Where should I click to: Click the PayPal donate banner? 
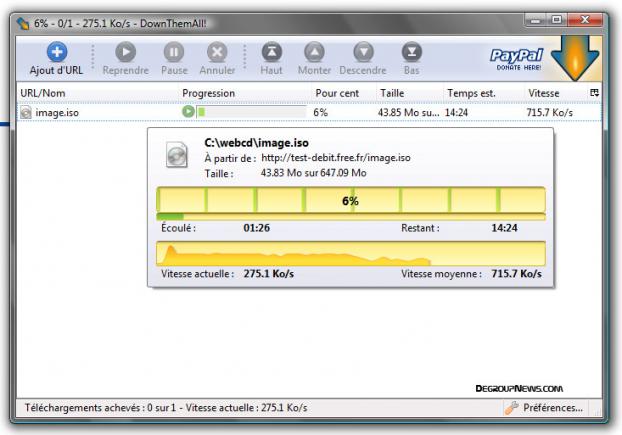click(516, 58)
